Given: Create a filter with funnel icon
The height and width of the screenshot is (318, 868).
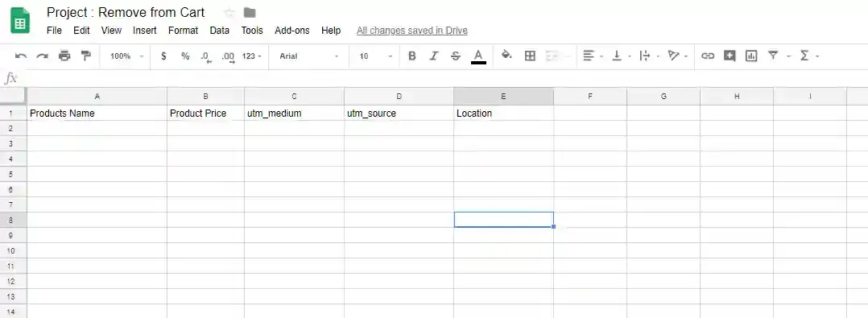Looking at the screenshot, I should [773, 56].
